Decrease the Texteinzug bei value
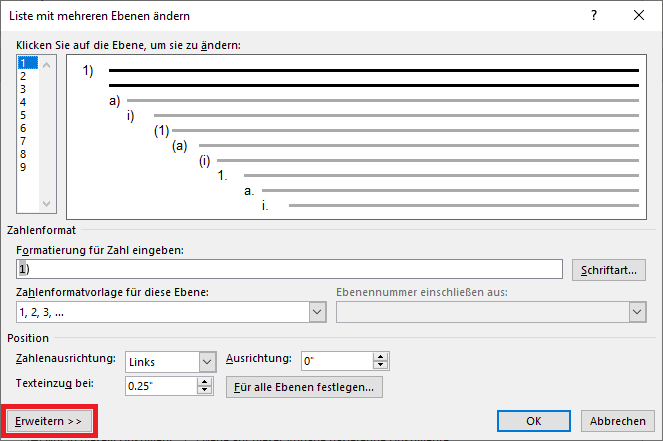663x441 pixels. tap(205, 390)
